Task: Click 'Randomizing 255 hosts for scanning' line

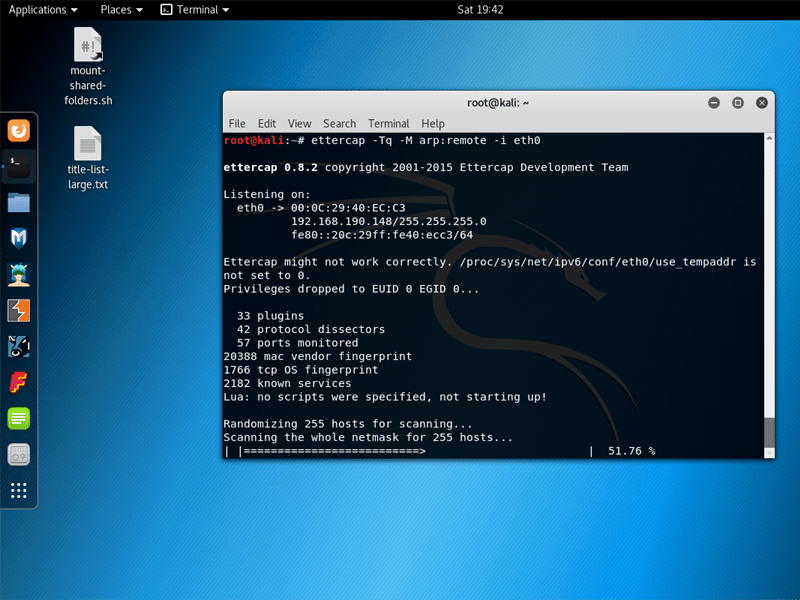Action: coord(347,424)
